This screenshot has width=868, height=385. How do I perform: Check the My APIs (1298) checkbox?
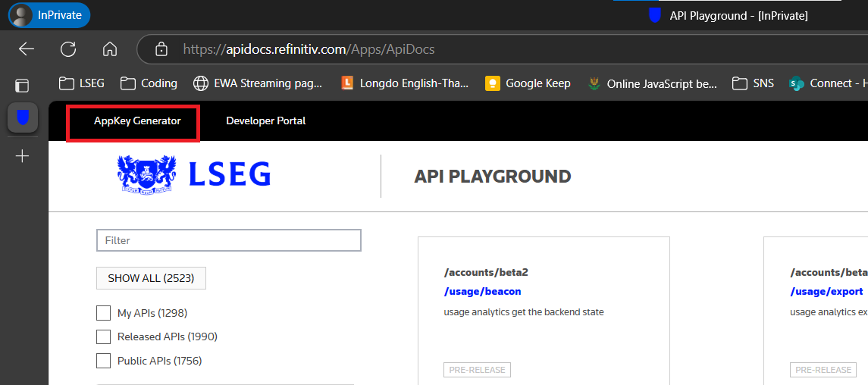[x=104, y=313]
